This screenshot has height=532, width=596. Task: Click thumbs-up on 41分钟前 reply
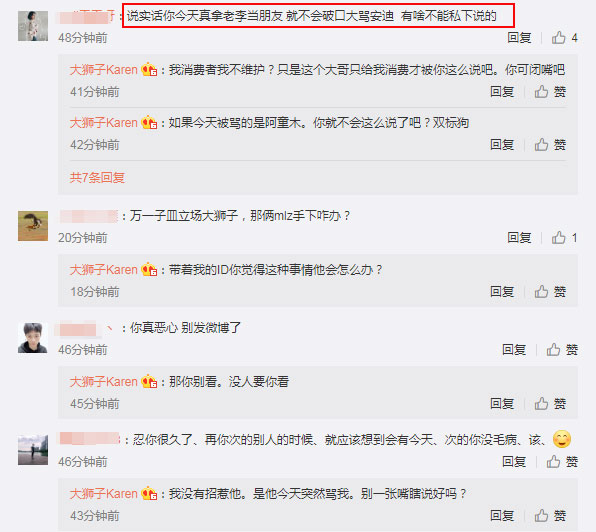pos(541,92)
